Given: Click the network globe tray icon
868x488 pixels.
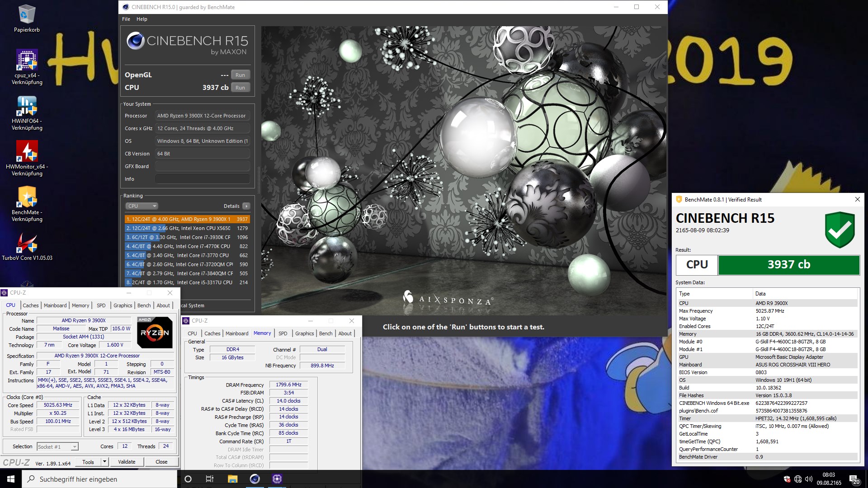Looking at the screenshot, I should pos(798,479).
